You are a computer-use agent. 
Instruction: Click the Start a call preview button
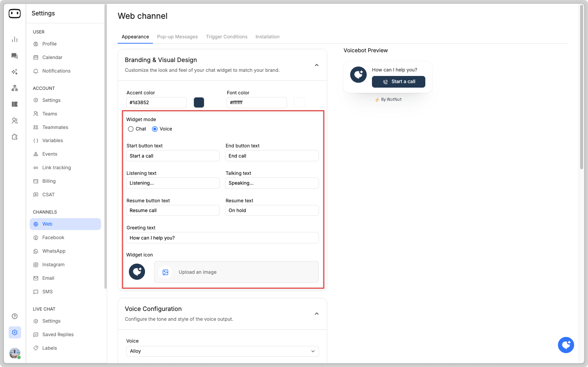[x=398, y=82]
